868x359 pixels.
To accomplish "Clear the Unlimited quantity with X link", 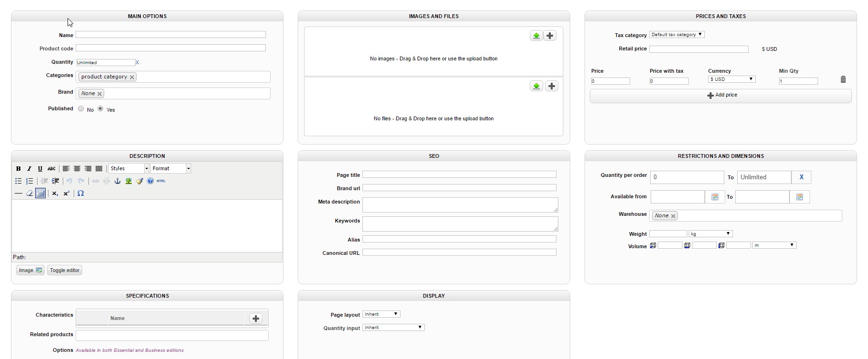I will pyautogui.click(x=137, y=62).
